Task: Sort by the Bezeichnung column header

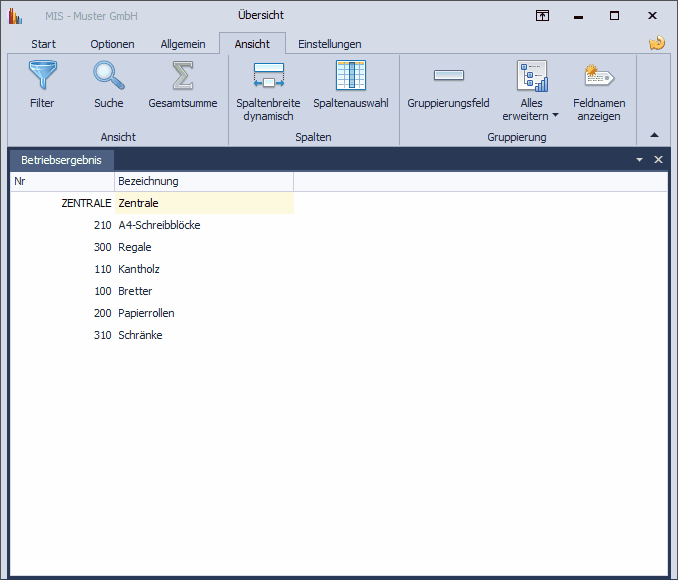Action: coord(203,181)
